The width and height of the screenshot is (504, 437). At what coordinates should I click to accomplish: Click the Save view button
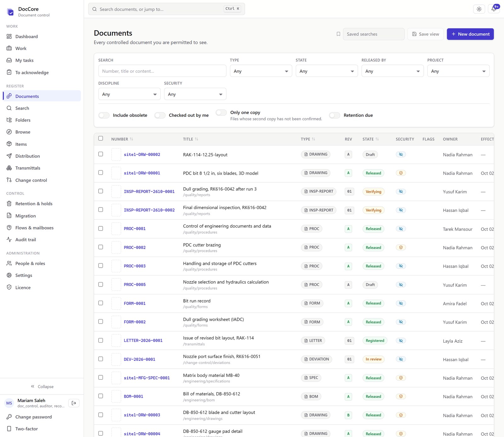[425, 34]
